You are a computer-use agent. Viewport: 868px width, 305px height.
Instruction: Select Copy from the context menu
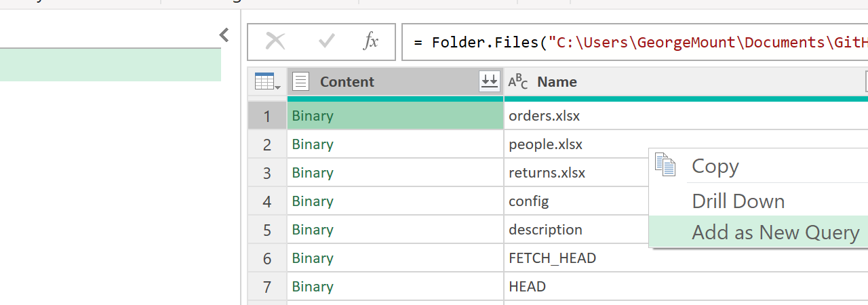pos(715,166)
